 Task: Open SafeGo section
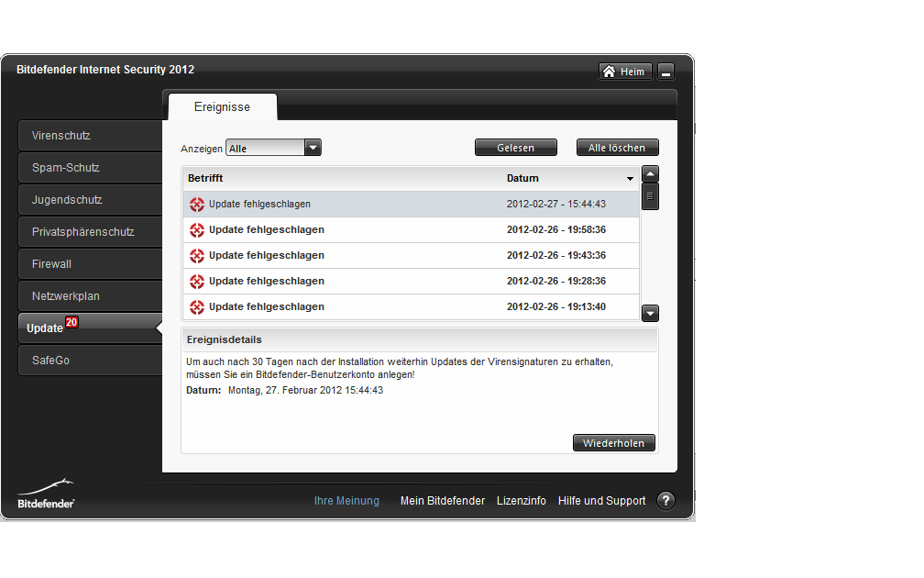pyautogui.click(x=90, y=361)
